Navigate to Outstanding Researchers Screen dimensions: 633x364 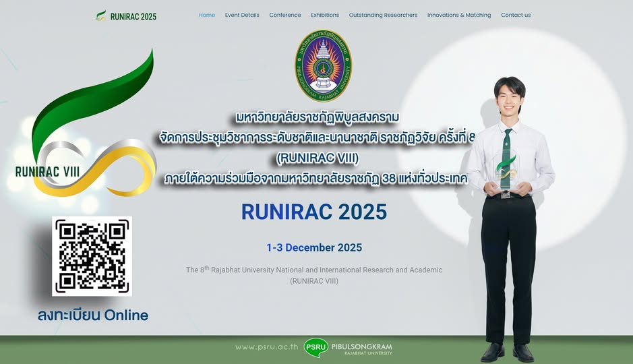coord(383,15)
